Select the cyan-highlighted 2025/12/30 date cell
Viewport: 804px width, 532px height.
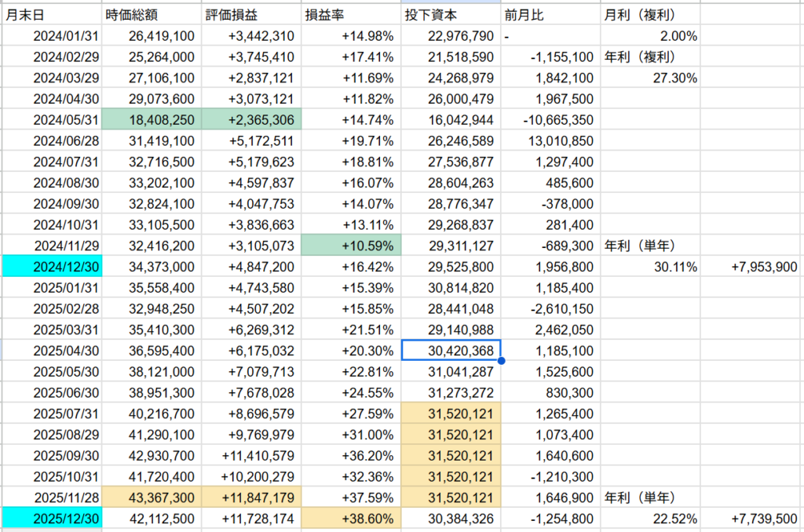(51, 518)
